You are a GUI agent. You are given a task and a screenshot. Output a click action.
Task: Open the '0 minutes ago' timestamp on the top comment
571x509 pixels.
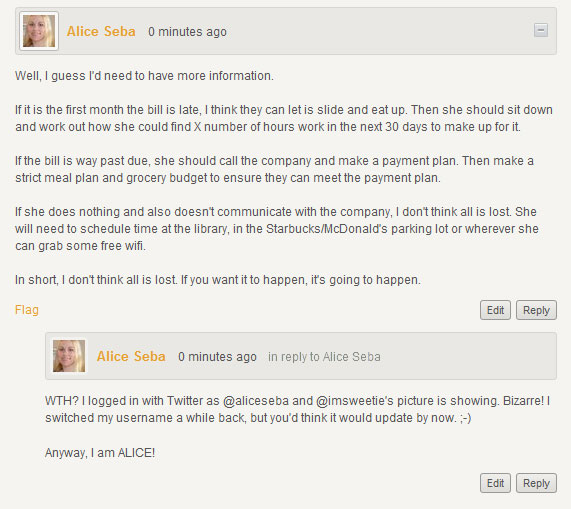[x=187, y=32]
